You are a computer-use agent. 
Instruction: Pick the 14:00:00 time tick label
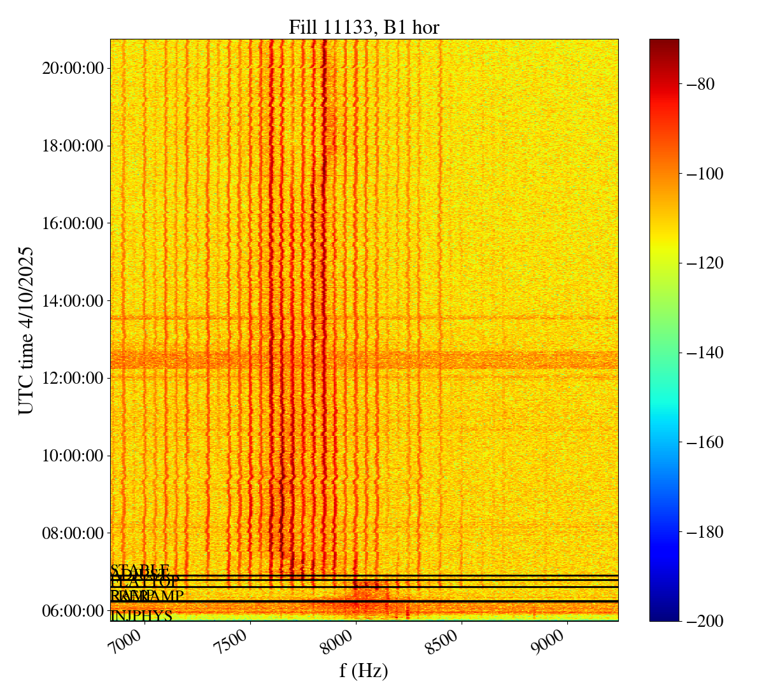click(73, 300)
